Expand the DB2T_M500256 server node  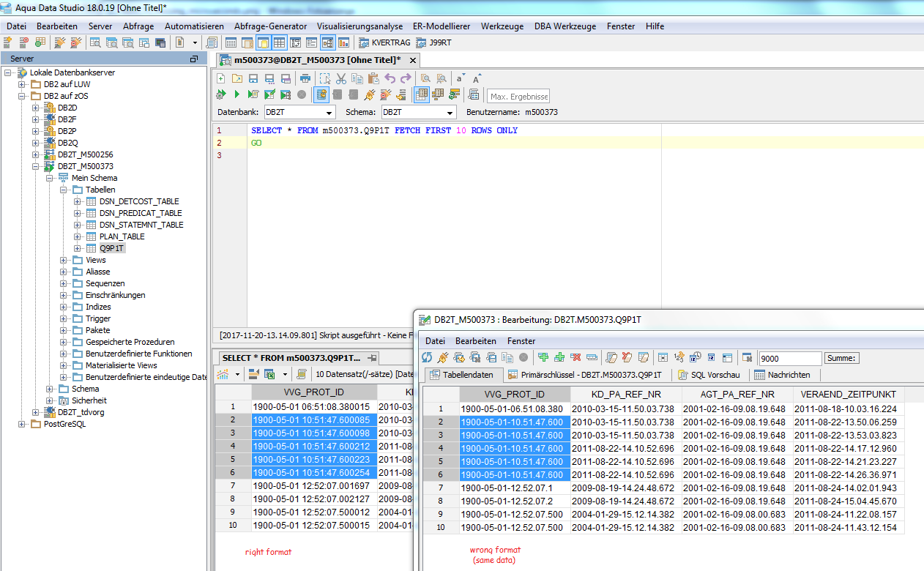tap(35, 154)
